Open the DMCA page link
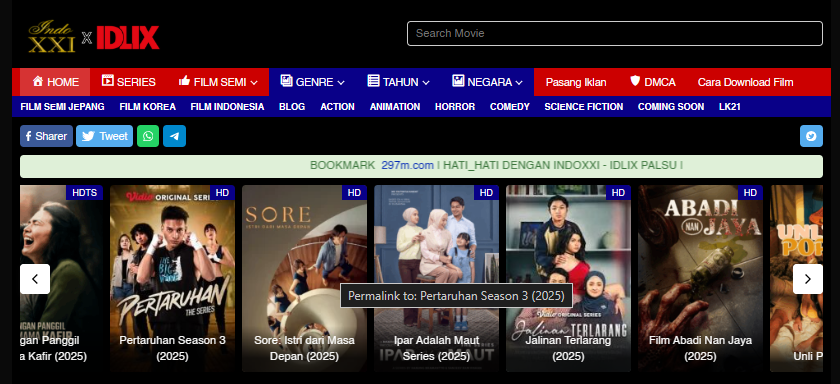Screen dimensions: 840x384 (x=652, y=82)
